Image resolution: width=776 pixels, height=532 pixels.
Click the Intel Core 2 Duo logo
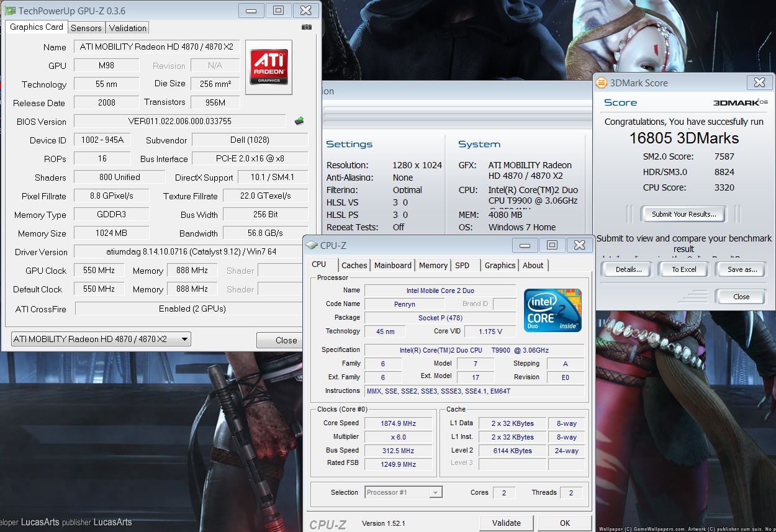pos(553,310)
